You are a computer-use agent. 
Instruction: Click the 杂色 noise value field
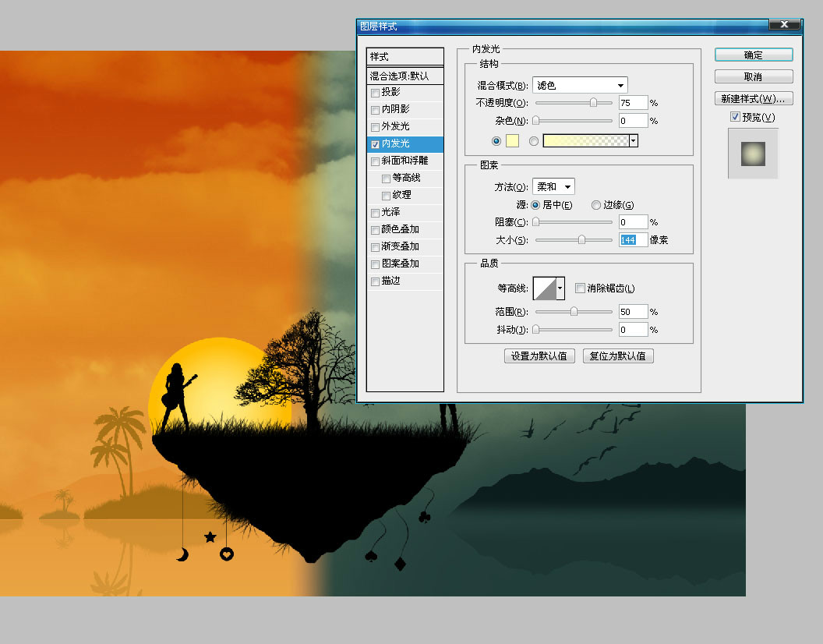click(x=633, y=120)
